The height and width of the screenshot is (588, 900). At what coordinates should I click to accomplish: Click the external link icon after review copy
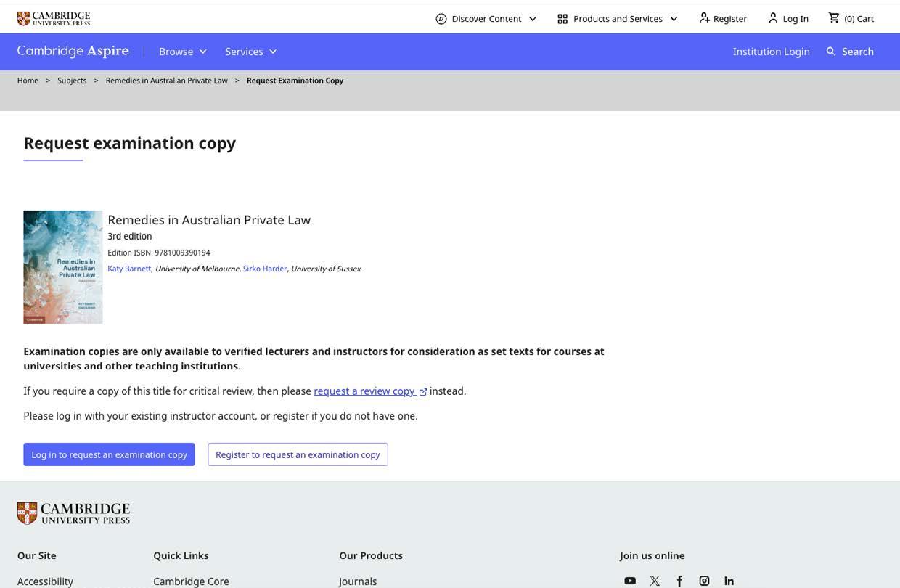coord(423,392)
